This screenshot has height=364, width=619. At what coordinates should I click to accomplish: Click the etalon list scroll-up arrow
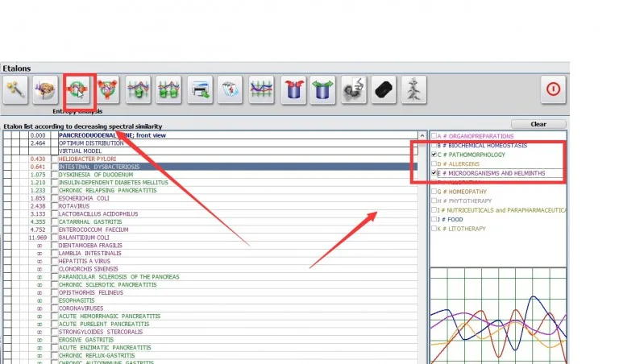click(x=422, y=135)
